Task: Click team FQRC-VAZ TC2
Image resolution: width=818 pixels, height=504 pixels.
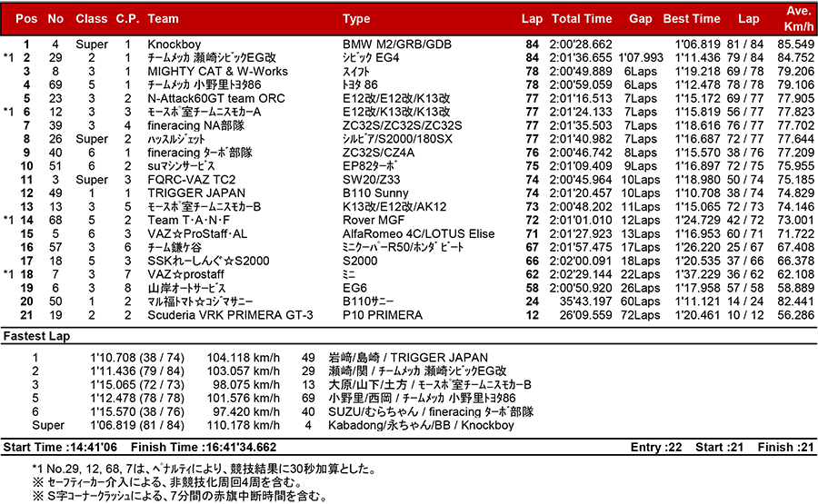Action: tap(192, 180)
